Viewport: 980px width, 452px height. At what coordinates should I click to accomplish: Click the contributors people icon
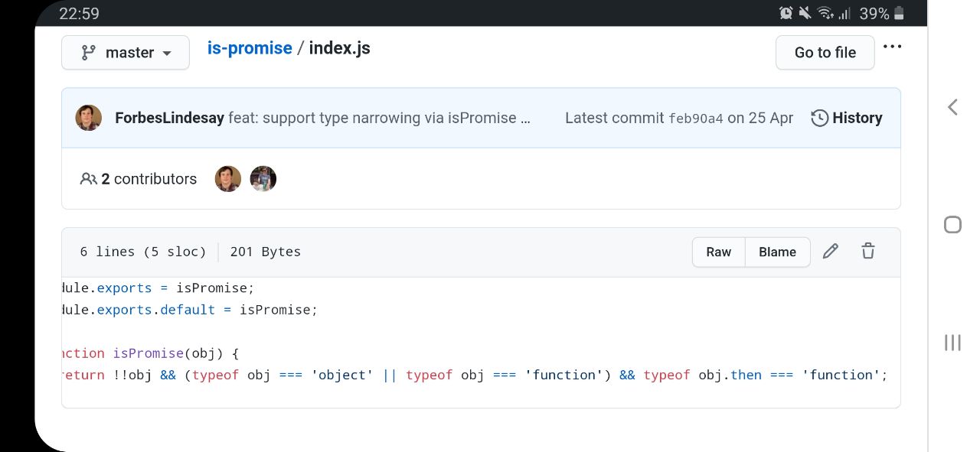[88, 179]
